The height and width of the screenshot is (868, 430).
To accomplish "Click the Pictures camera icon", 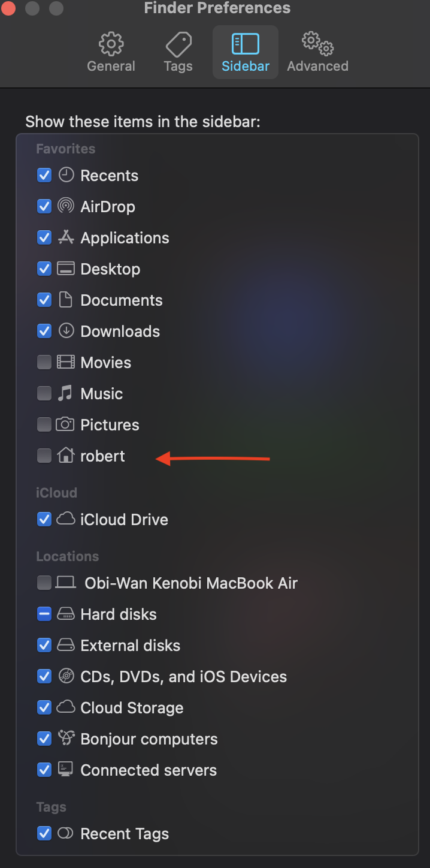I will 65,424.
